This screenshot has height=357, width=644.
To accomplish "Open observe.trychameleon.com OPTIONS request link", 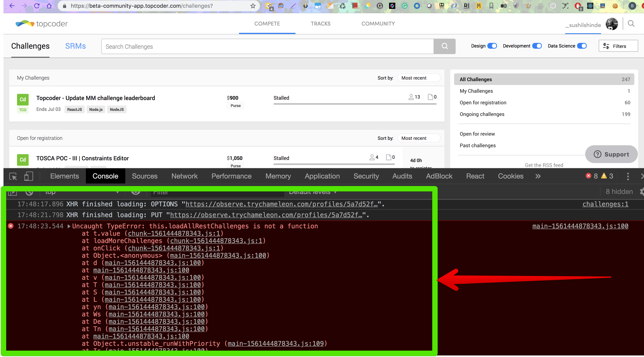I will pyautogui.click(x=281, y=204).
